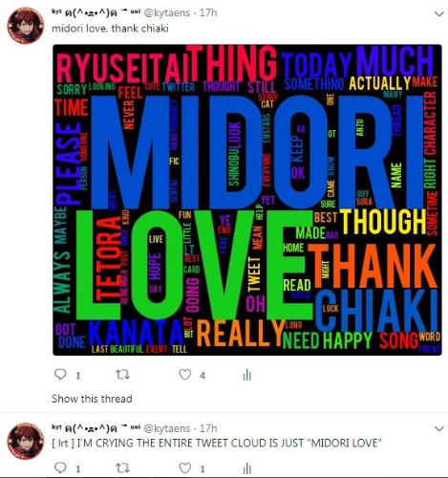The image size is (448, 478).
Task: Click Show this thread link
Action: 92,399
